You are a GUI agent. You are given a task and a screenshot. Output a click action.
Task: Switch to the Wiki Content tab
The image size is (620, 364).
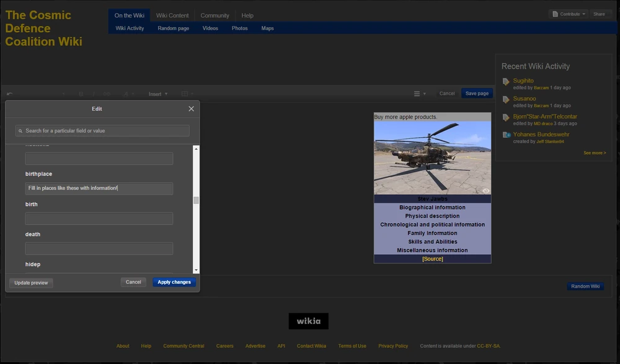[x=172, y=16]
